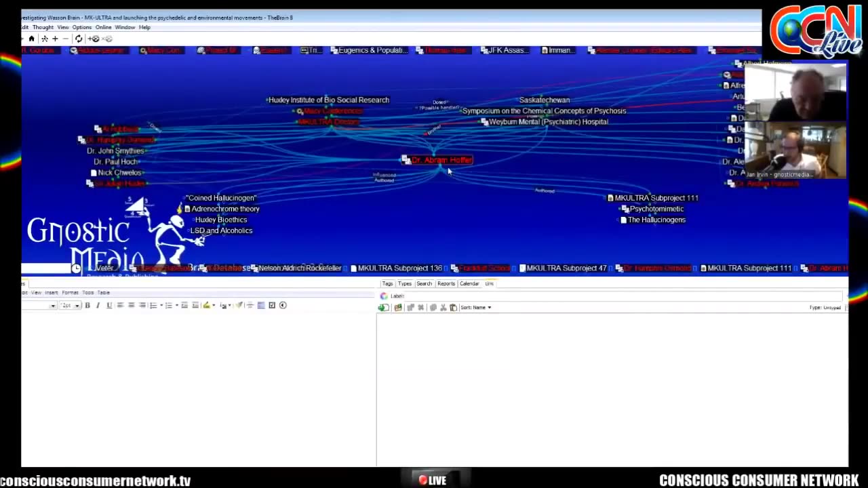Click the clock icon in bottom thought bar
868x488 pixels.
(x=77, y=268)
